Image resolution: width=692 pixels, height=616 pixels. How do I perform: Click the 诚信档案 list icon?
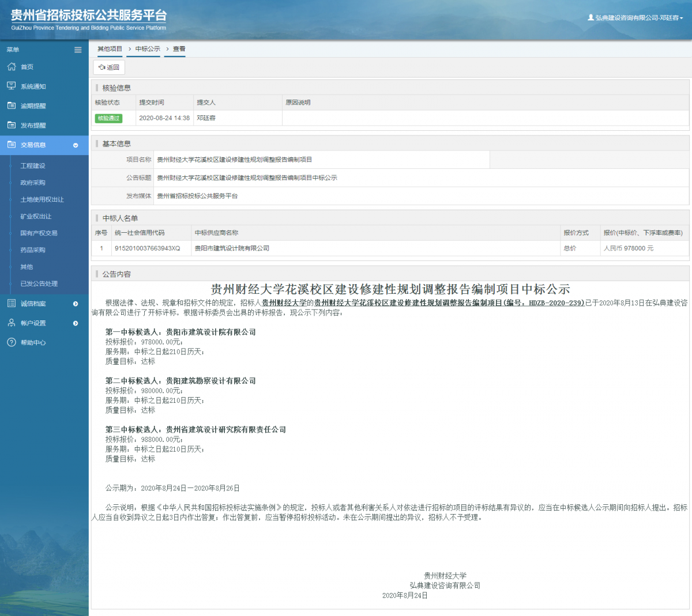tap(11, 303)
